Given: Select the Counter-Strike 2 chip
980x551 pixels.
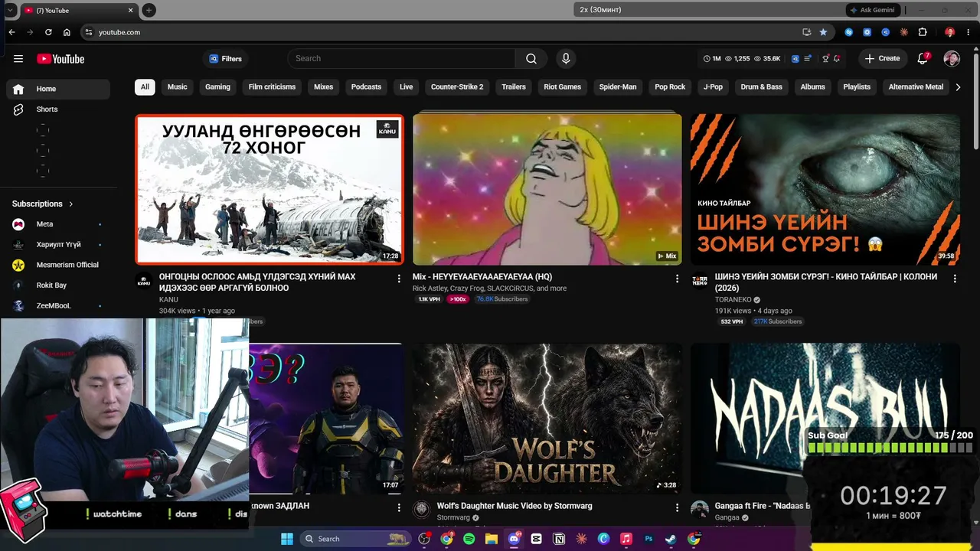Looking at the screenshot, I should pos(457,87).
